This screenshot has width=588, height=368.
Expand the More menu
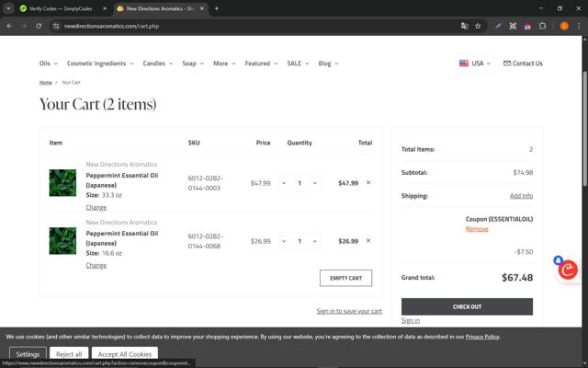pyautogui.click(x=224, y=63)
